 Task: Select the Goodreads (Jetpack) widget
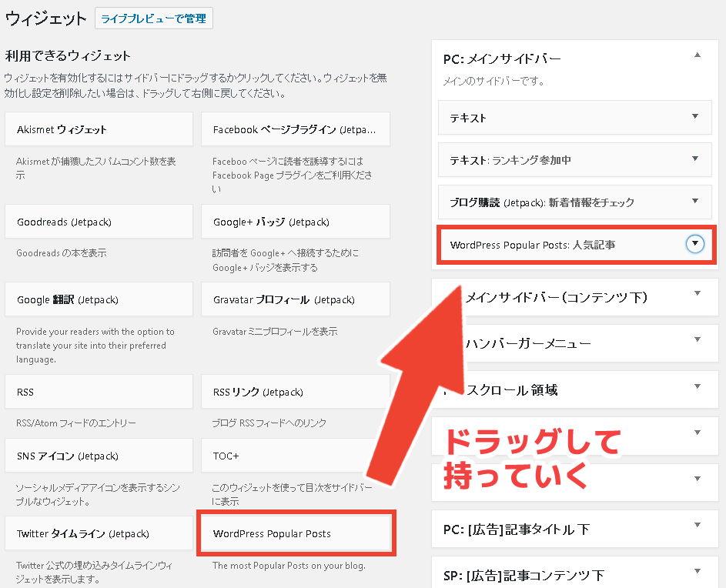click(x=99, y=222)
